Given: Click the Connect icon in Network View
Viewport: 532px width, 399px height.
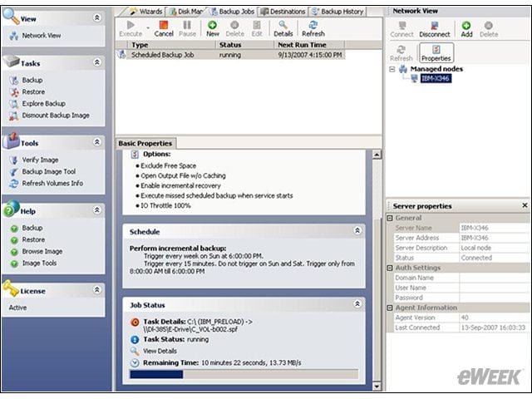Looking at the screenshot, I should tap(401, 29).
